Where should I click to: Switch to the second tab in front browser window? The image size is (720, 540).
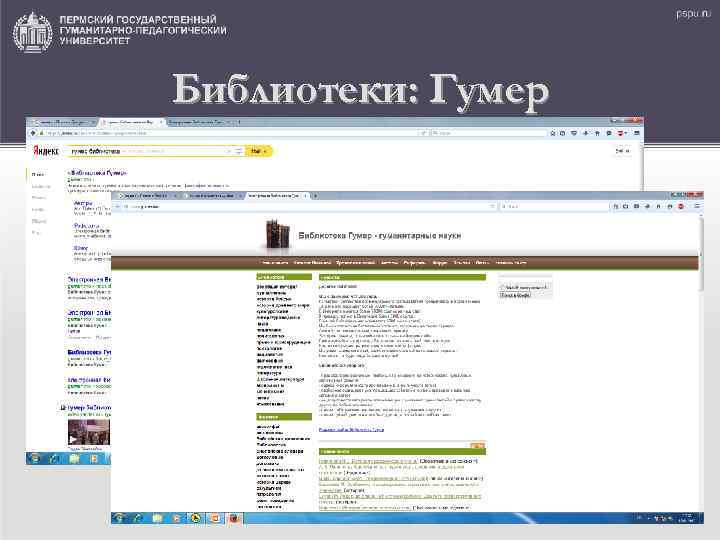point(213,196)
